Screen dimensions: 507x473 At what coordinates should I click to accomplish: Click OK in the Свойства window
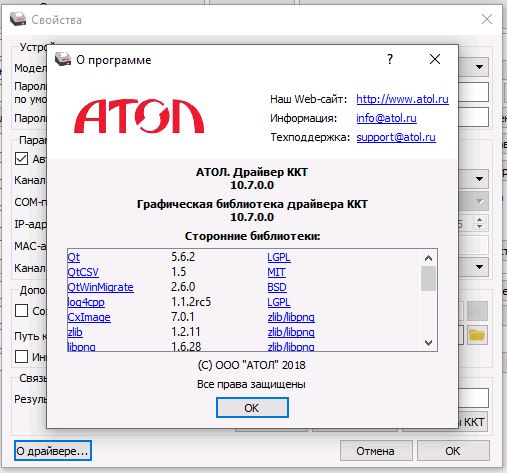click(x=453, y=451)
